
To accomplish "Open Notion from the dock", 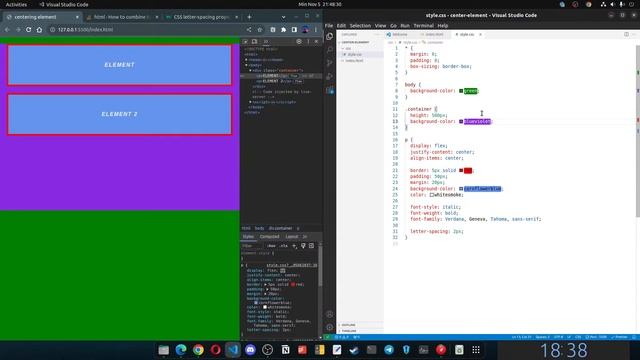I will [x=285, y=350].
